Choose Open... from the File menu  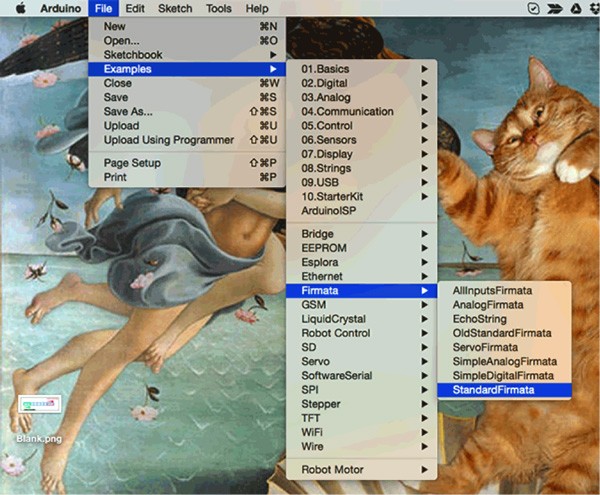(187, 41)
